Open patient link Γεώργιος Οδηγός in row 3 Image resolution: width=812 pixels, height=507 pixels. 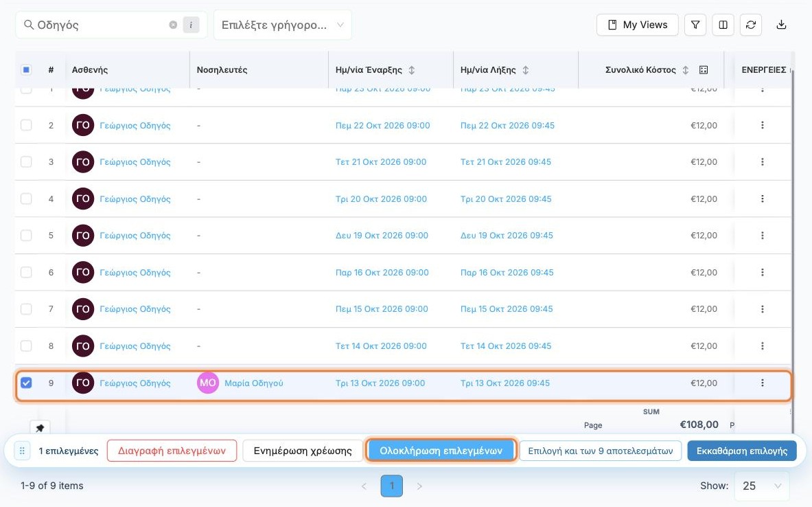135,162
